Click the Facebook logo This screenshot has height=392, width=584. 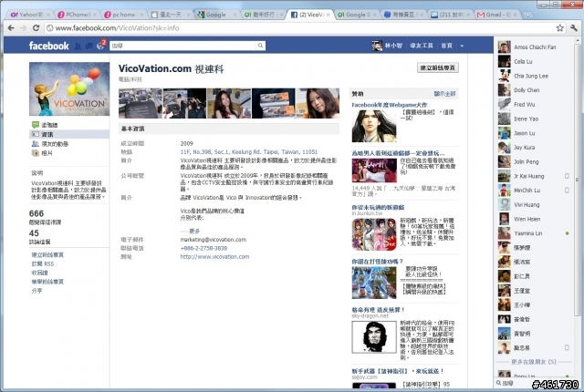(48, 46)
